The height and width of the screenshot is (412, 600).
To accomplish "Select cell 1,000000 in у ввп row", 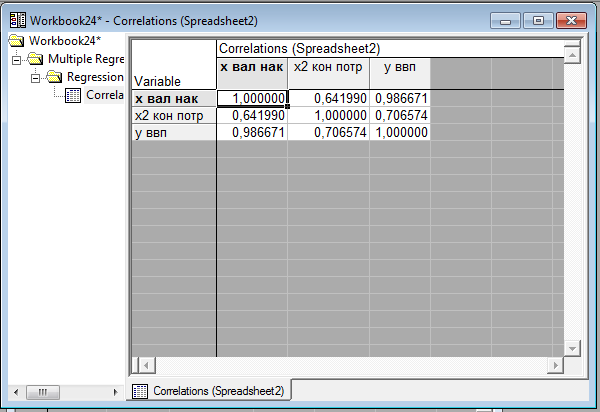I will [x=400, y=132].
